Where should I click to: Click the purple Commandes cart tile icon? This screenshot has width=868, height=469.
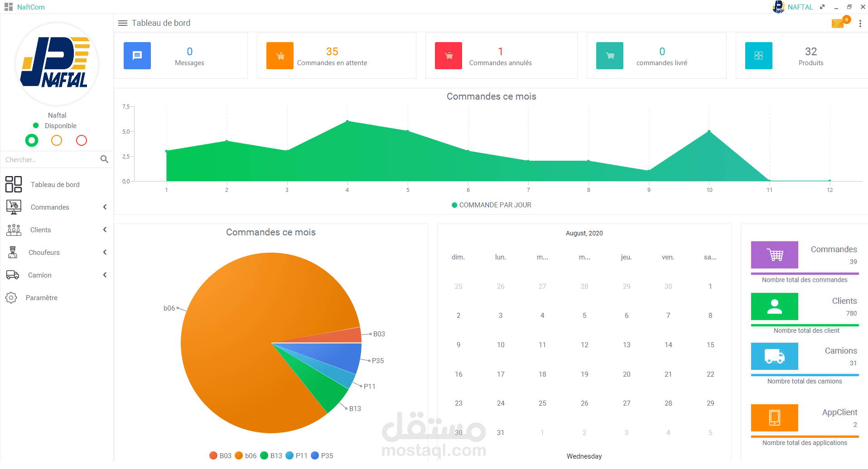[775, 255]
